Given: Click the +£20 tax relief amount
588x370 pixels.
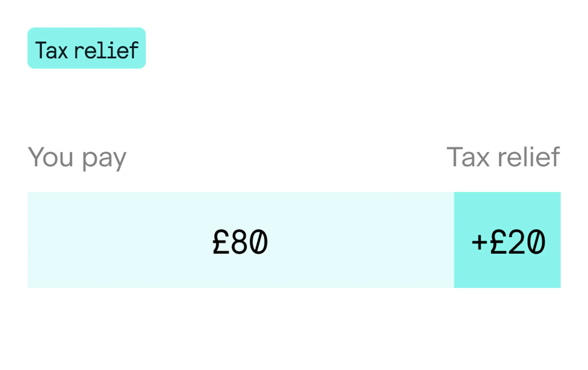Looking at the screenshot, I should point(508,242).
